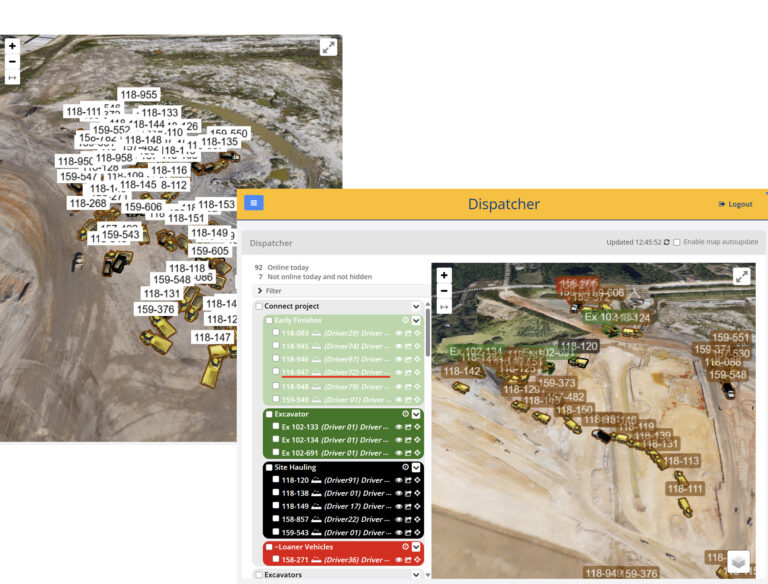Click the Logout link
The image size is (768, 584).
(x=735, y=204)
